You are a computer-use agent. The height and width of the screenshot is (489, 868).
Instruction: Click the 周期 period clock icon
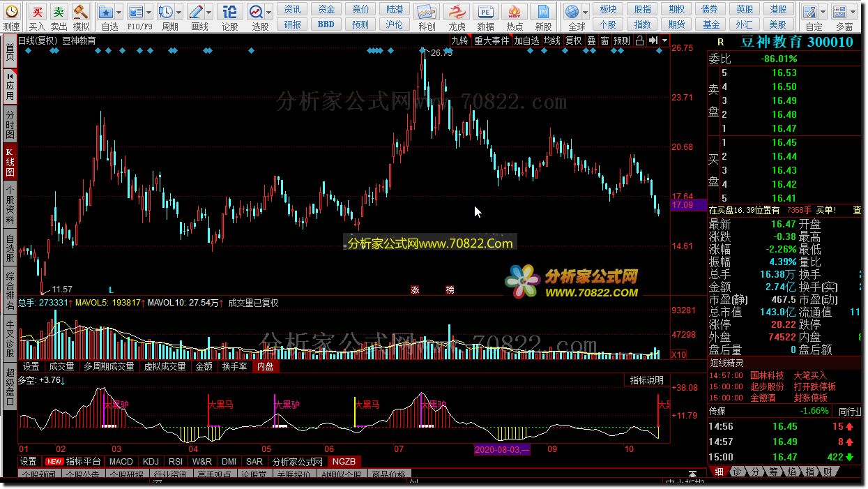(166, 12)
